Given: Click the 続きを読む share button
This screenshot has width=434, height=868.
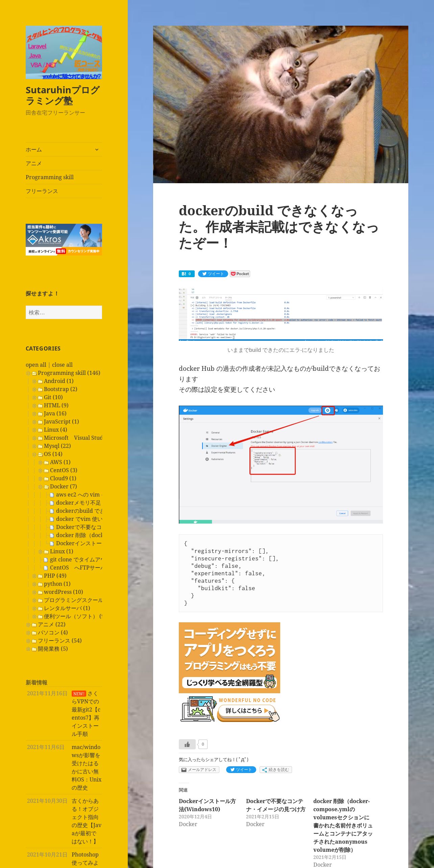Looking at the screenshot, I should 276,770.
